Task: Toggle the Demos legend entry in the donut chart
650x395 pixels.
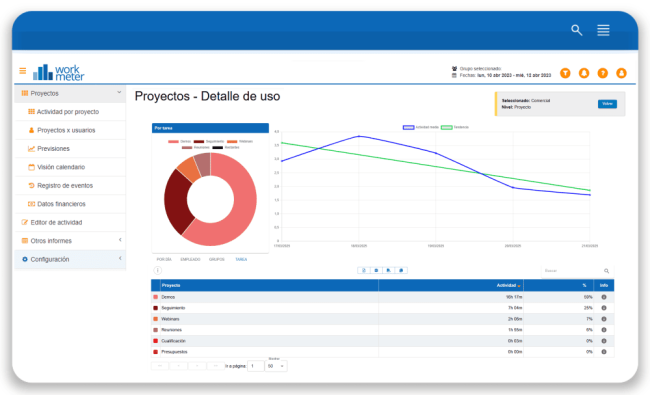Action: (179, 141)
